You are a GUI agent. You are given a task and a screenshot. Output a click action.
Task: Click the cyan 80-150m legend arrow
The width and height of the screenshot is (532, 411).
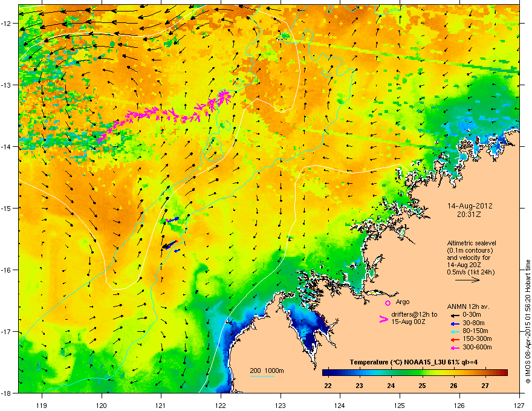click(x=455, y=331)
